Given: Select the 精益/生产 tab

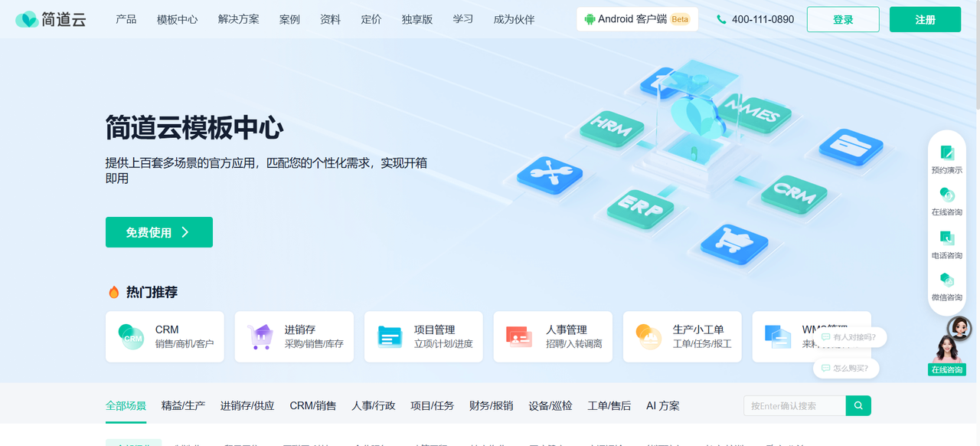Looking at the screenshot, I should pos(183,405).
